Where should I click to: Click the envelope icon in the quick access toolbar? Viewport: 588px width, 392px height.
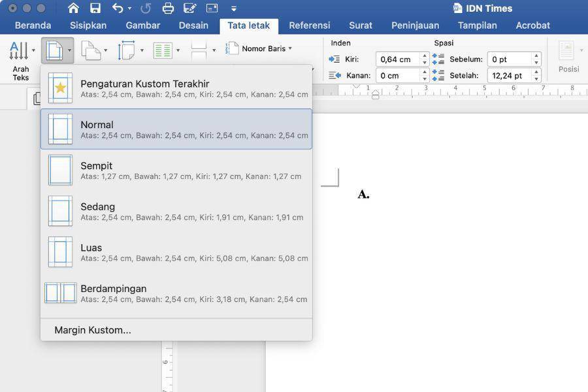point(212,8)
